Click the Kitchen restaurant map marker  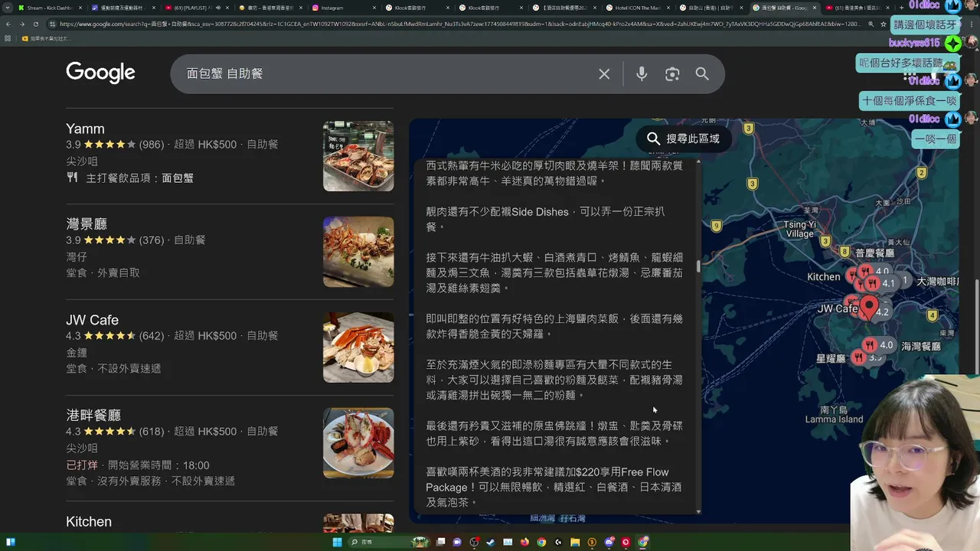(852, 276)
